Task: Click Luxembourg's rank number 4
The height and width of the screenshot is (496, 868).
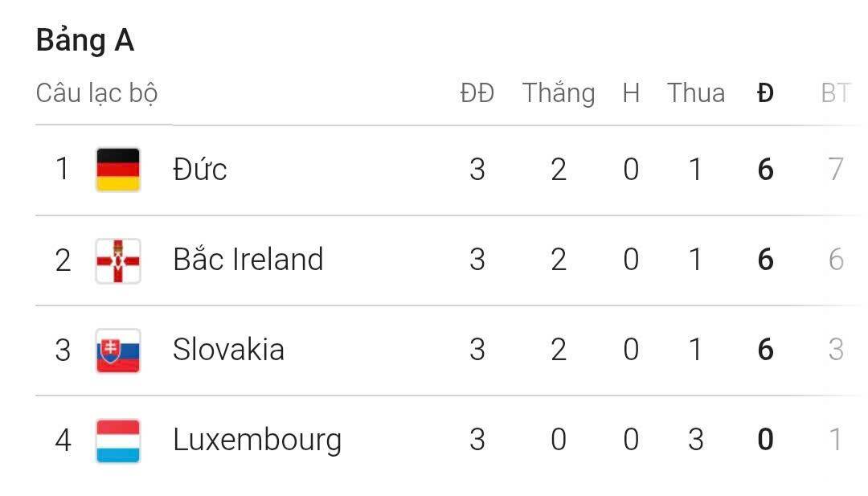Action: point(63,441)
